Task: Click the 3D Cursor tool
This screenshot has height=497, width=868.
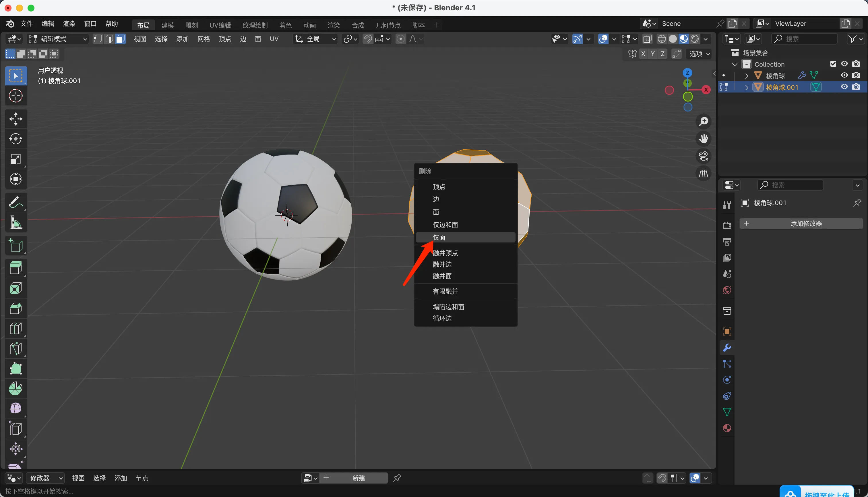Action: tap(16, 96)
